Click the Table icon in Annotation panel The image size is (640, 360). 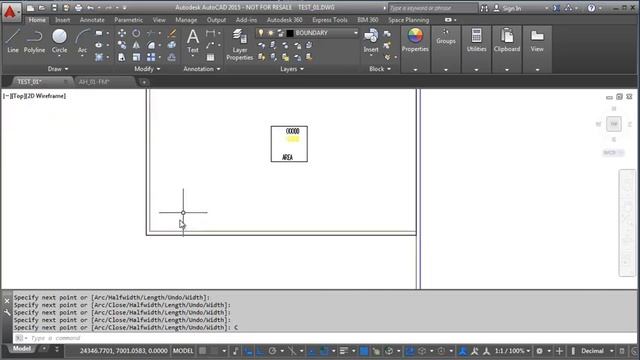210,58
